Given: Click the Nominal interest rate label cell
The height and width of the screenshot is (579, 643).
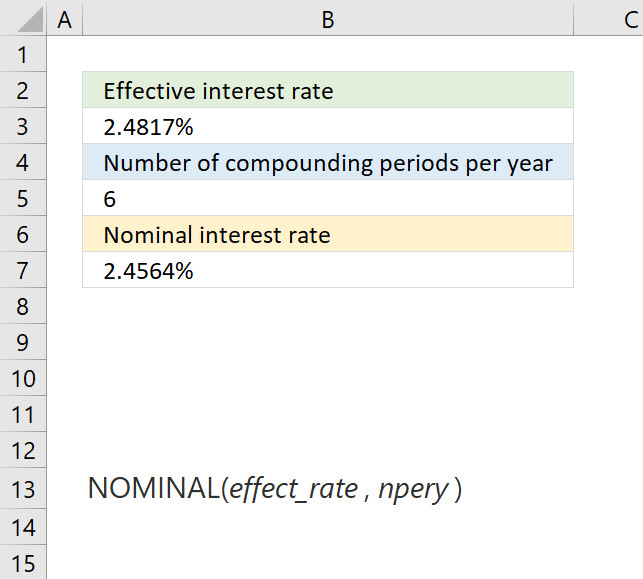Looking at the screenshot, I should (x=328, y=234).
